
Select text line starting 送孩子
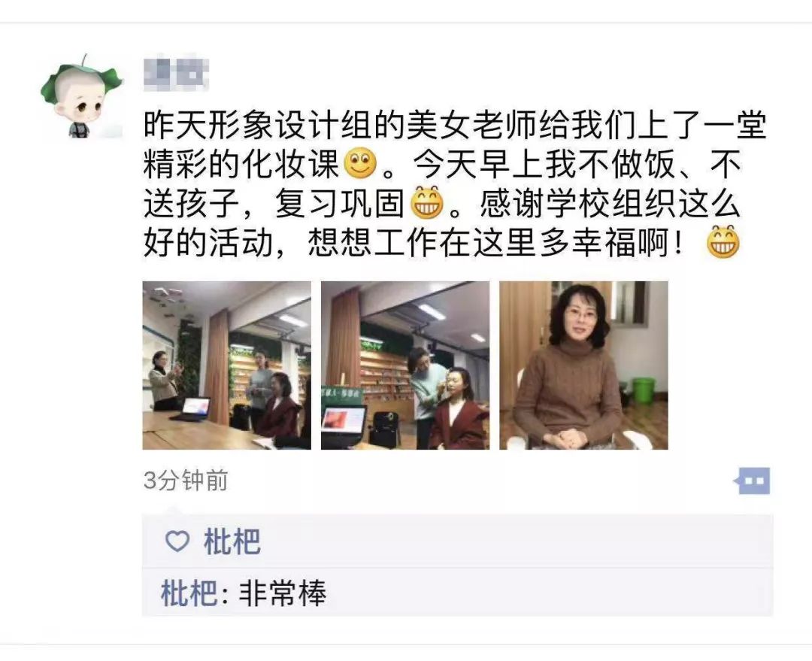pyautogui.click(x=442, y=202)
